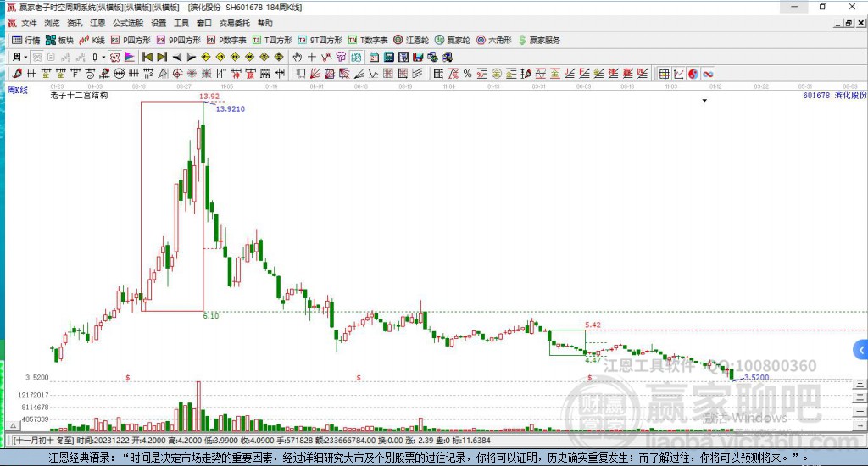Open the P数字表 number table
The width and height of the screenshot is (868, 466).
click(226, 40)
